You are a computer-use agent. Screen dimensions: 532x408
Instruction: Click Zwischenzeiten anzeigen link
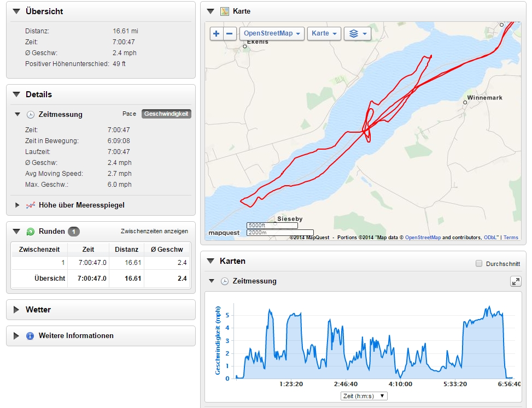coord(154,232)
